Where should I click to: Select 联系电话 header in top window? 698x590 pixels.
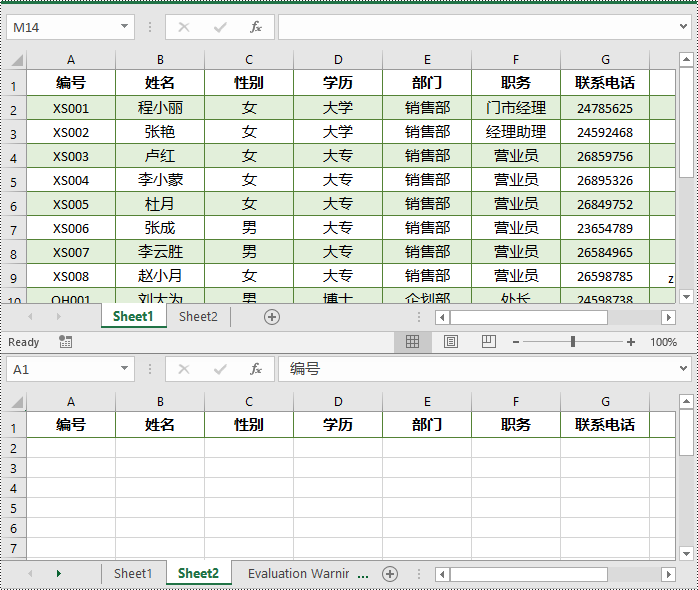(x=605, y=83)
